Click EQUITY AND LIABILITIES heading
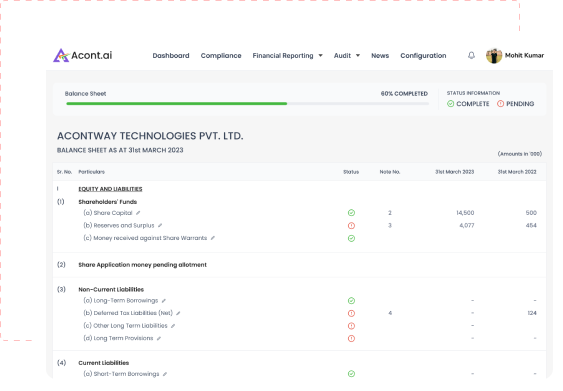Screen dimensions: 563x391 pyautogui.click(x=110, y=189)
